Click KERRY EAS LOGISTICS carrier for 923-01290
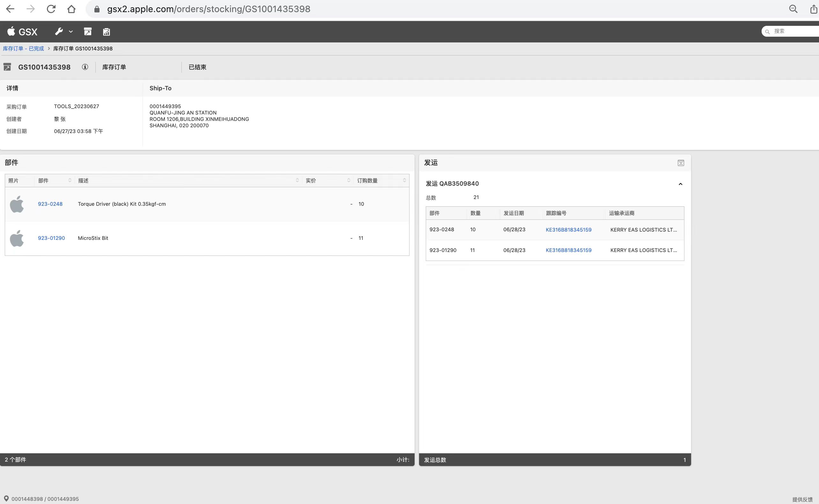This screenshot has width=819, height=504. (643, 250)
